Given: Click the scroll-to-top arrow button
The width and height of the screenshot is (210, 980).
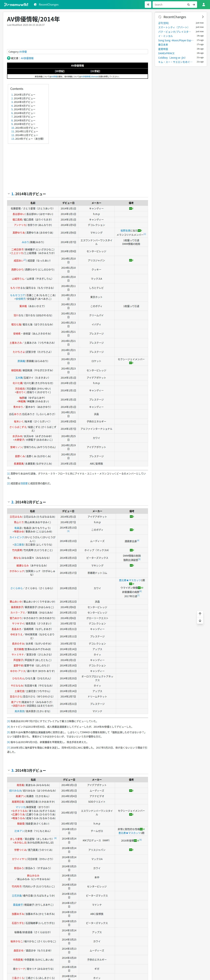Looking at the screenshot, I should 200,614.
